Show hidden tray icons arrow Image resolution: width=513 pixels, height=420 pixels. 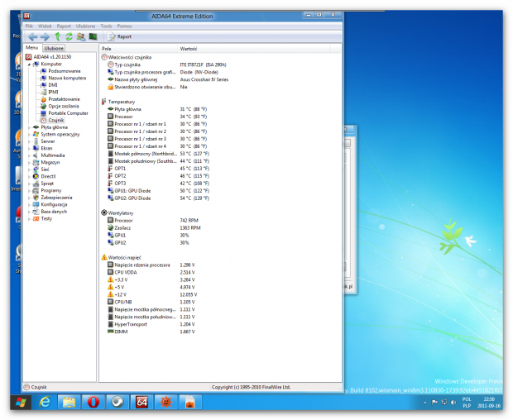point(425,403)
